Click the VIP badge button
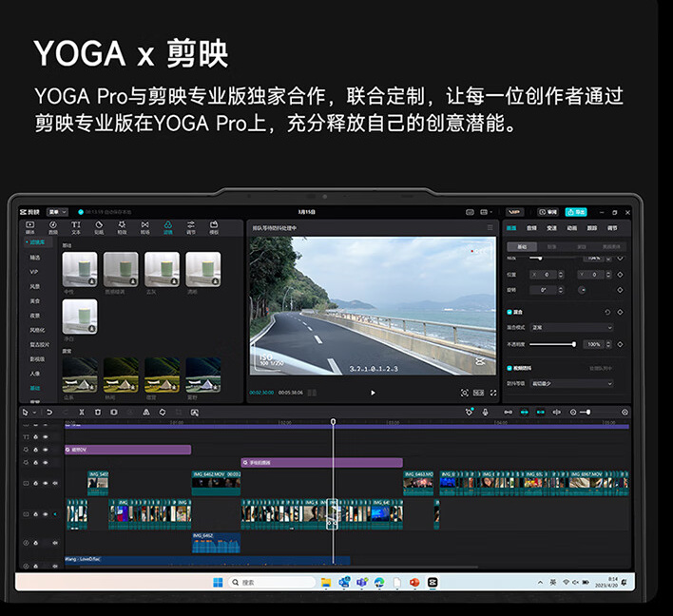This screenshot has height=616, width=673. click(514, 212)
